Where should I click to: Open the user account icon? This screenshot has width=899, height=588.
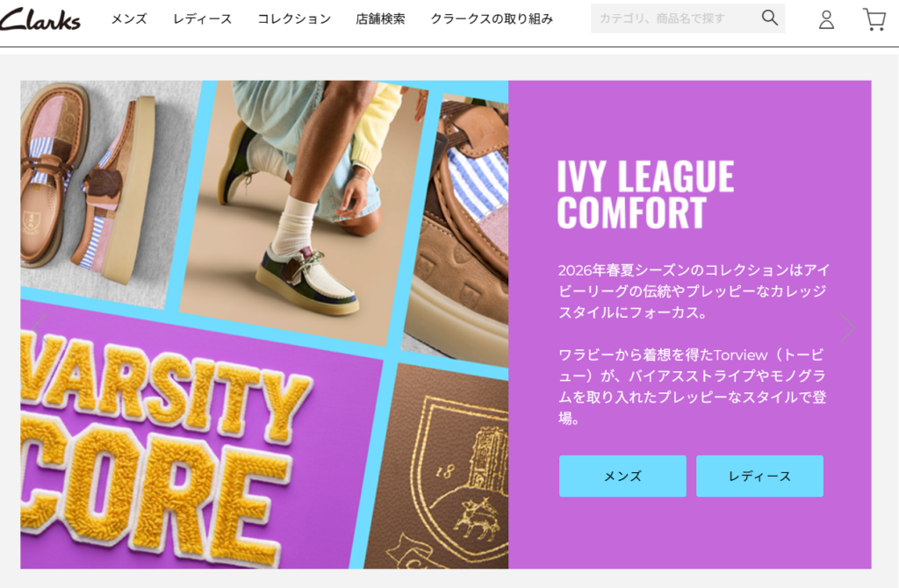click(x=826, y=19)
